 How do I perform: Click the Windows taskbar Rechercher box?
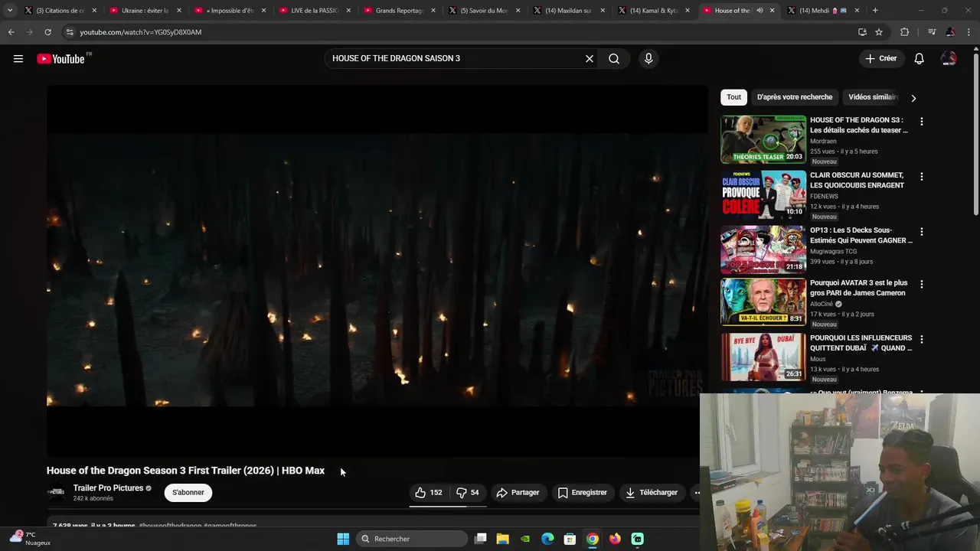[x=411, y=539]
